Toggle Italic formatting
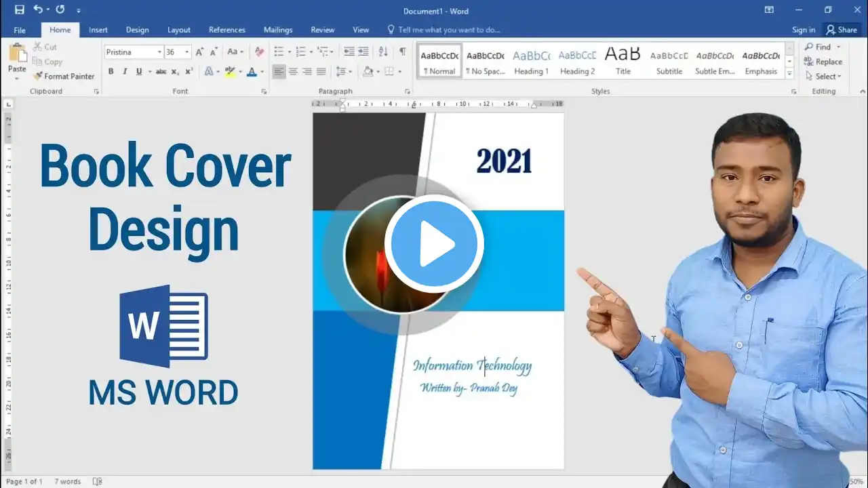868x488 pixels. [x=125, y=71]
